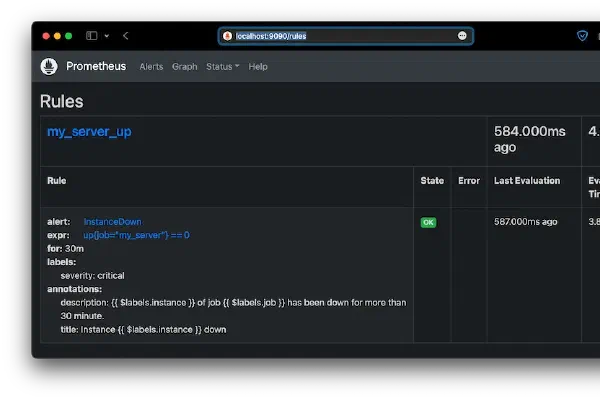Click the Rule column header
This screenshot has height=400, width=600.
coord(57,181)
